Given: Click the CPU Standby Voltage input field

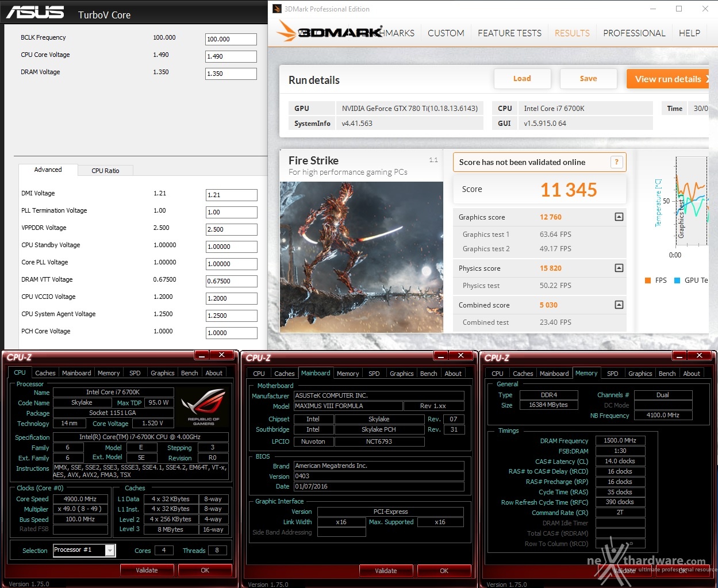Looking at the screenshot, I should pyautogui.click(x=231, y=247).
